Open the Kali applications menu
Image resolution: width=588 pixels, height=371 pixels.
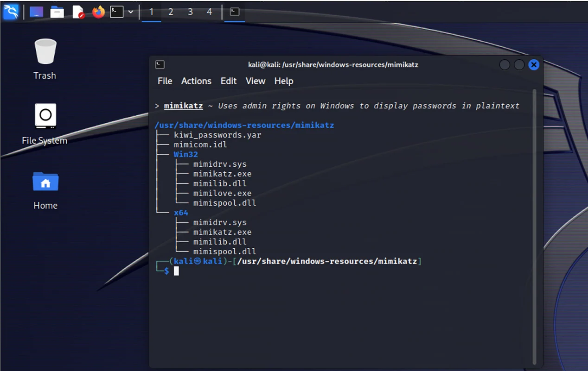11,12
